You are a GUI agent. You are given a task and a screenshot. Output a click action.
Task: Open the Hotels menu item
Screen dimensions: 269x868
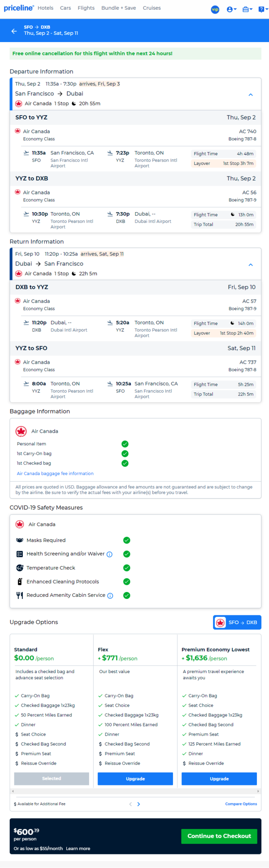(45, 8)
